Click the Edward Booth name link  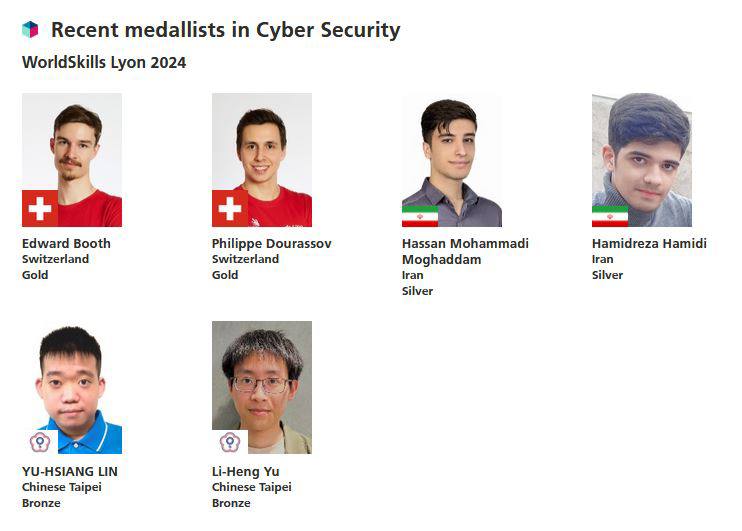66,243
